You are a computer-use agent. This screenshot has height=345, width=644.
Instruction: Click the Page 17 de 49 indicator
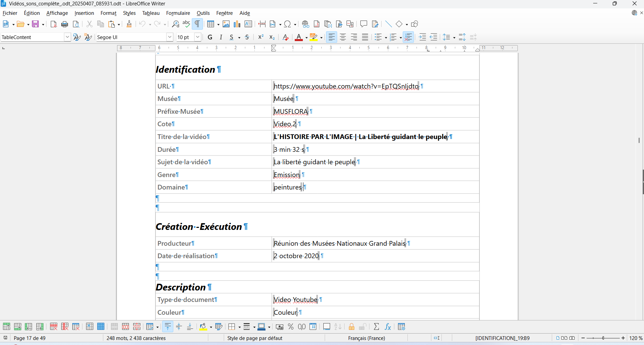pyautogui.click(x=30, y=338)
